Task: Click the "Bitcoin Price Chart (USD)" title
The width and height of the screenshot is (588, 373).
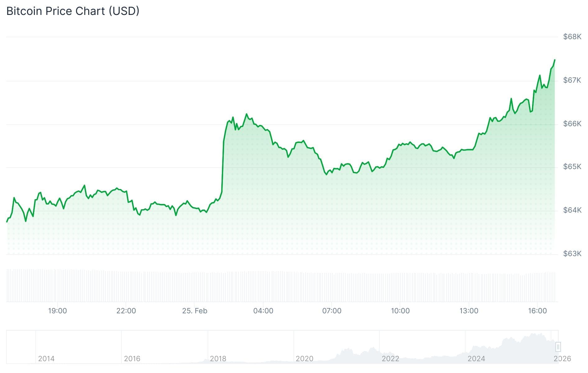Action: (x=73, y=11)
